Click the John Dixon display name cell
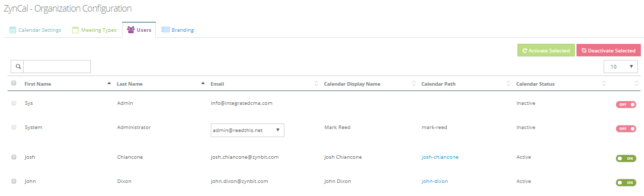 point(337,181)
